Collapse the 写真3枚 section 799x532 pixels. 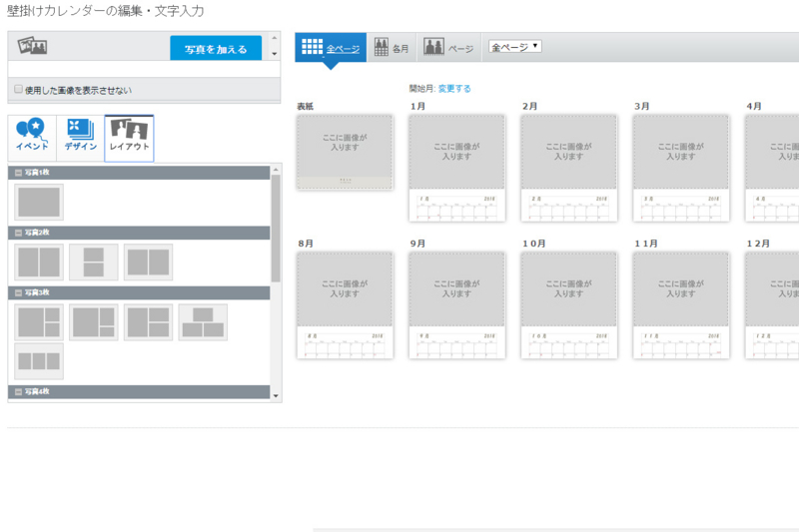point(18,292)
